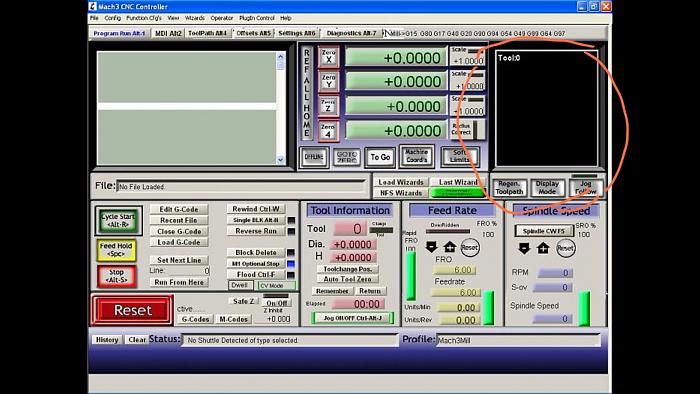This screenshot has width=700, height=394.
Task: Zero the 4th axis DRO
Action: click(x=328, y=131)
